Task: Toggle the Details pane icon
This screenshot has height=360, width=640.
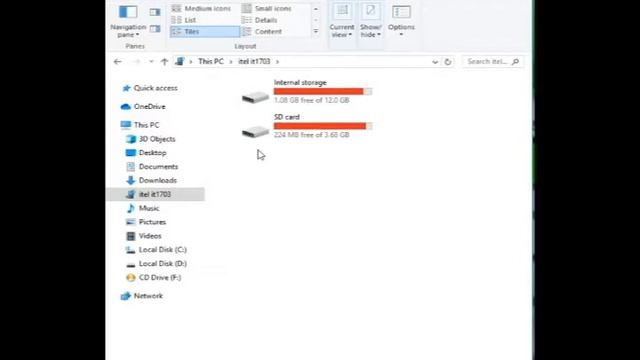Action: tap(155, 29)
